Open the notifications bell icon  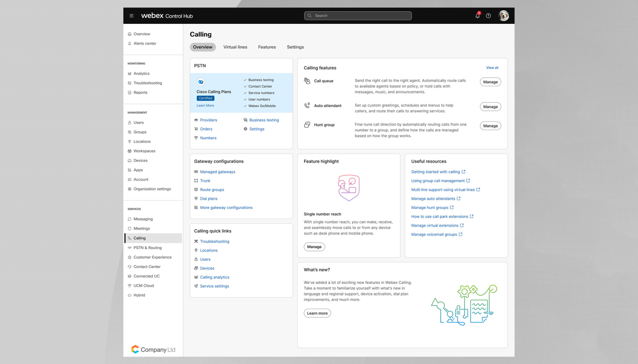click(477, 16)
